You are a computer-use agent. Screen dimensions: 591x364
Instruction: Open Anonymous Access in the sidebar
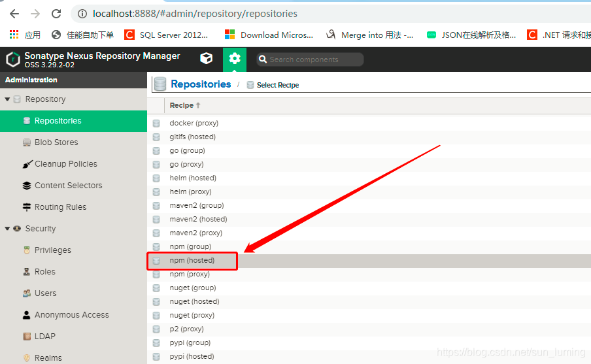pos(73,315)
